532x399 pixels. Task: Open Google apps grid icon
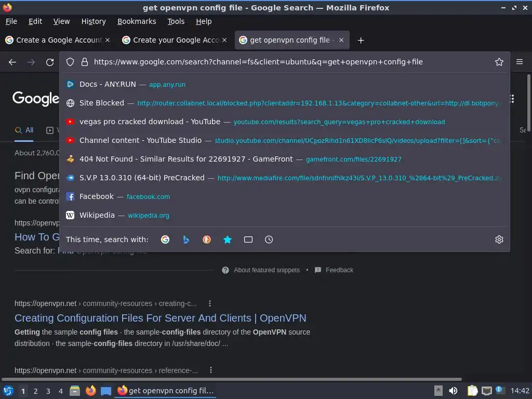512,99
